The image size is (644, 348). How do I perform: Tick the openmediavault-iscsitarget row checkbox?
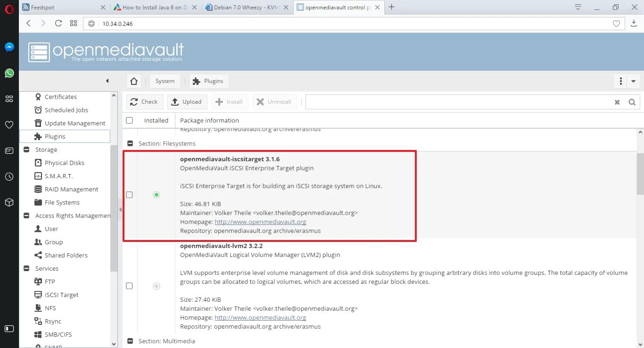point(129,195)
